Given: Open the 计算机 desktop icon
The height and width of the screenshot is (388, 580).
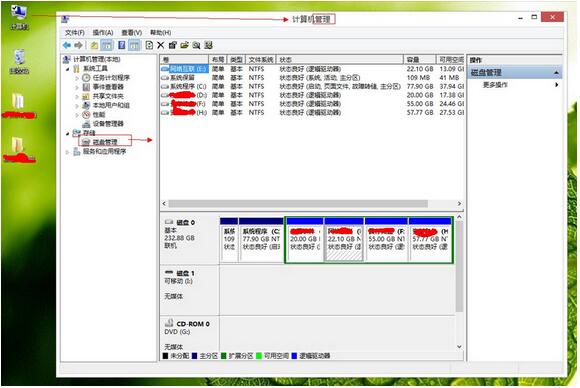Looking at the screenshot, I should [18, 17].
